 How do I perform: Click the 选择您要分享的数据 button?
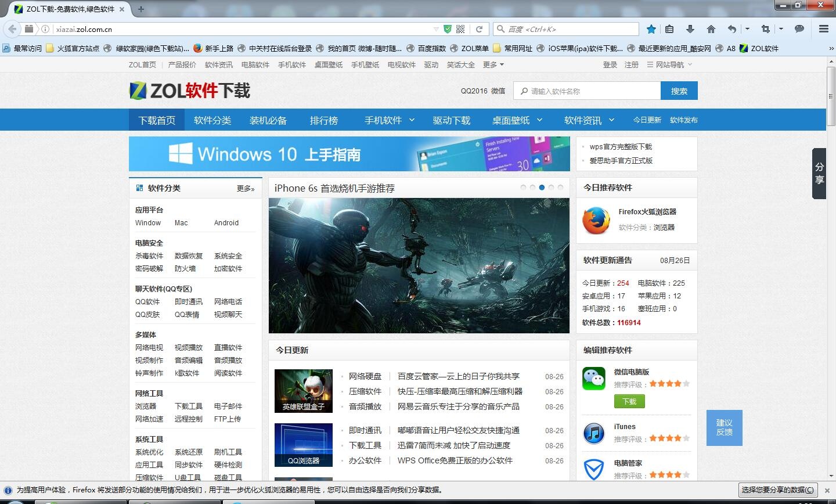pos(779,489)
